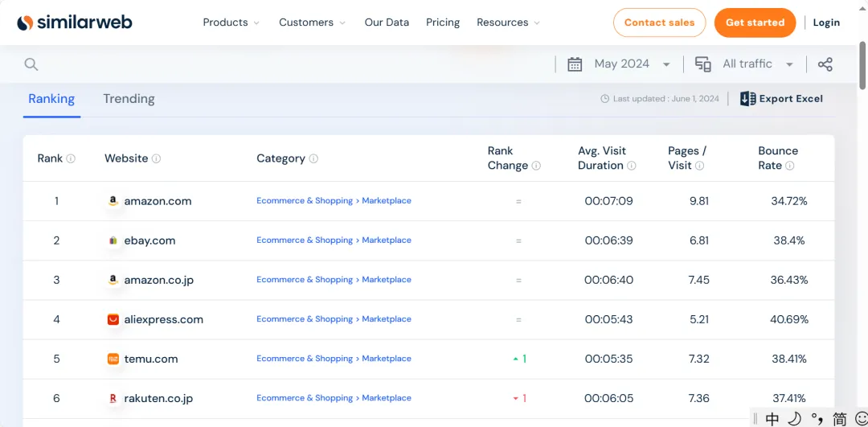
Task: Click the aliexpress.com favicon
Action: tap(113, 319)
